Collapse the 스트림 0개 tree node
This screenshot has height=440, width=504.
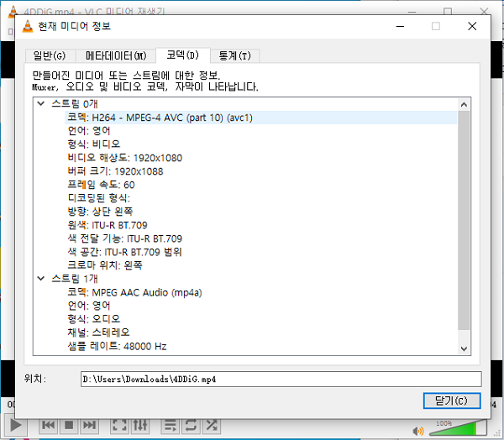click(41, 103)
